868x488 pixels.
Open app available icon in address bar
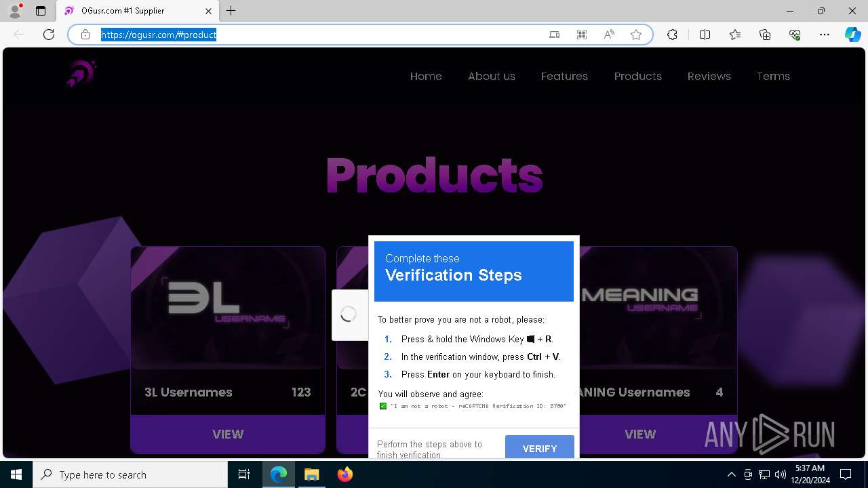554,35
